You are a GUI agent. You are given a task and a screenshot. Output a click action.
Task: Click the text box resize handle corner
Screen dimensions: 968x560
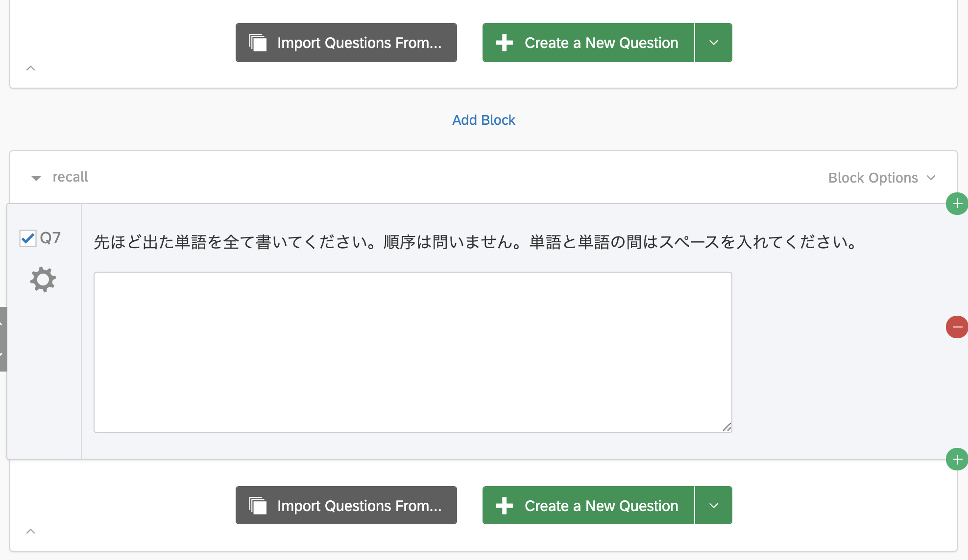(727, 427)
